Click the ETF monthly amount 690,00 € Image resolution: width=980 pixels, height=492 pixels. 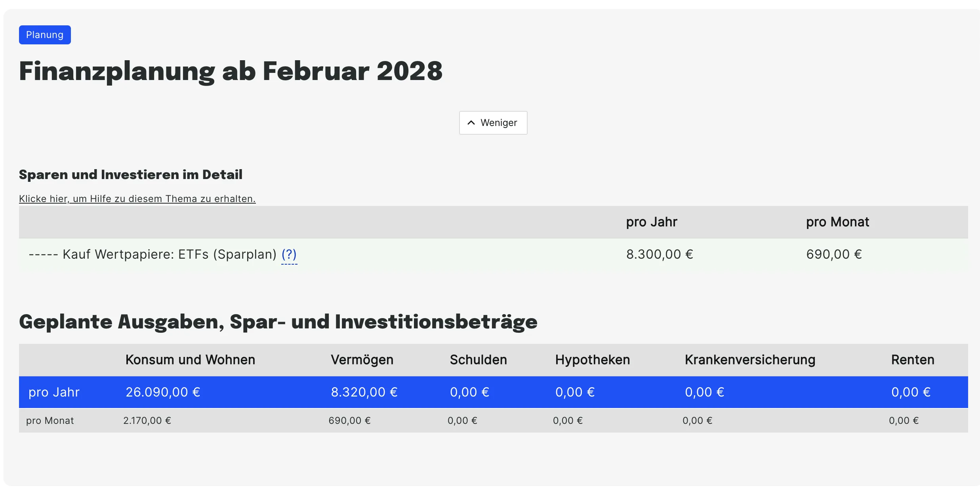click(834, 254)
